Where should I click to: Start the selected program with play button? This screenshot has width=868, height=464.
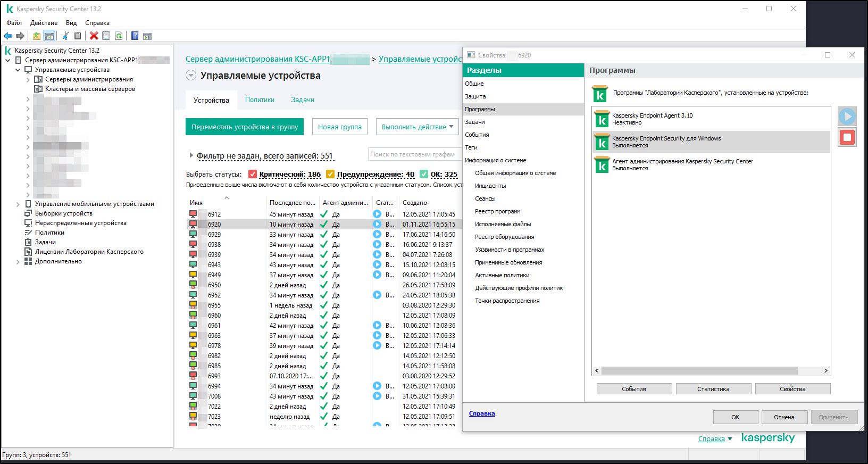click(x=847, y=116)
